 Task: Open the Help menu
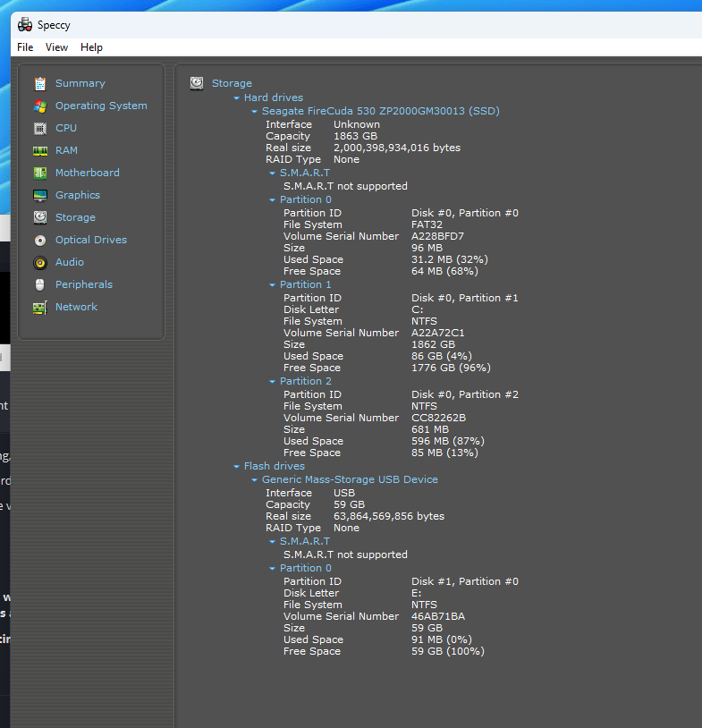[91, 47]
